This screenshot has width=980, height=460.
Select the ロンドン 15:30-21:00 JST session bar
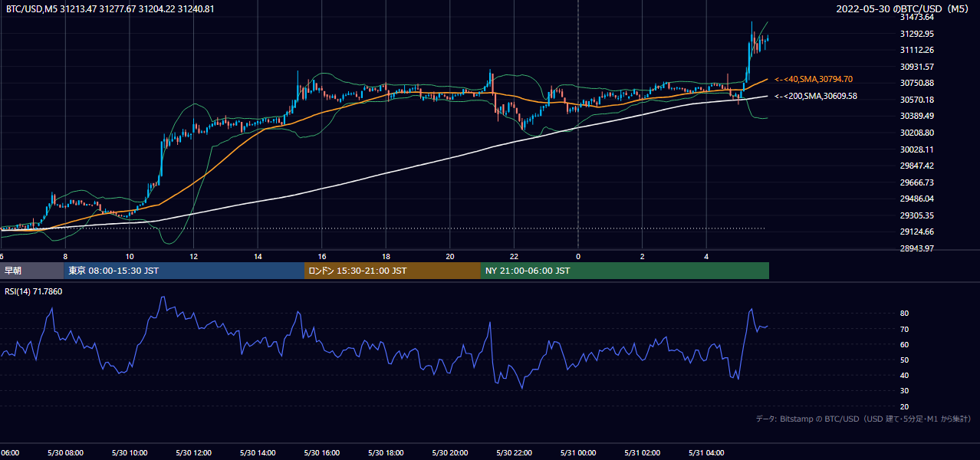click(x=393, y=271)
